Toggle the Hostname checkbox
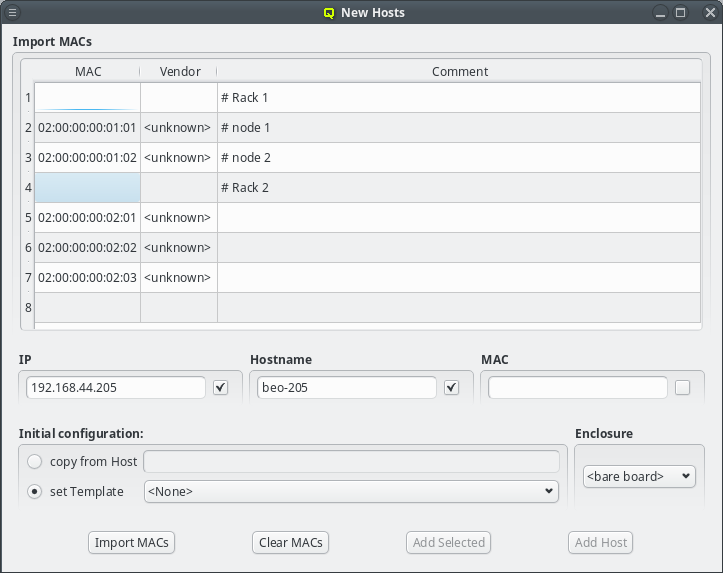The height and width of the screenshot is (573, 723). (x=452, y=388)
